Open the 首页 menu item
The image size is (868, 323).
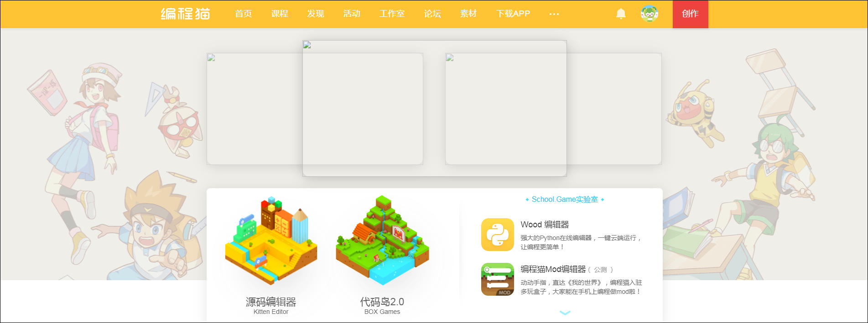(x=244, y=14)
